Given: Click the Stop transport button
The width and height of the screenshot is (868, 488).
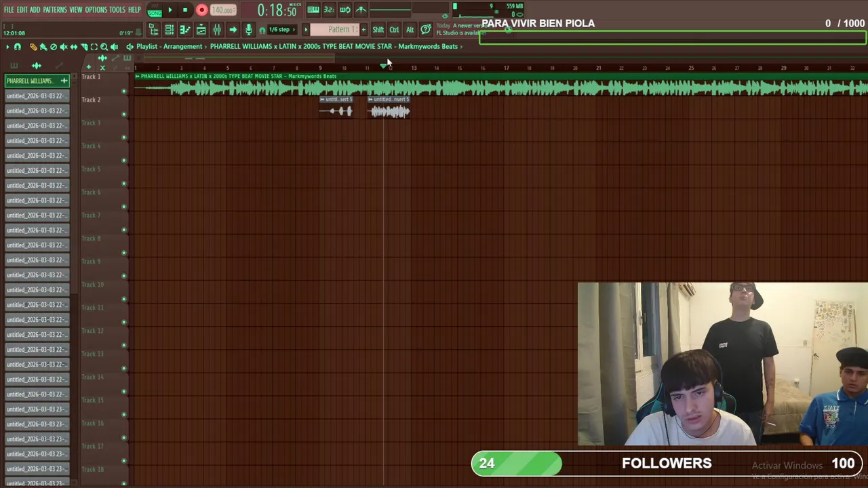Looking at the screenshot, I should [185, 10].
